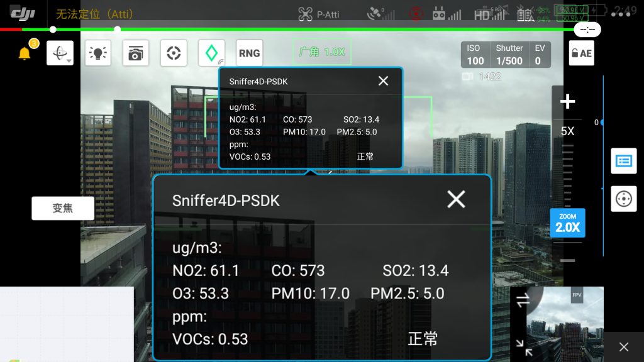Open the blue list panel icon

tap(623, 161)
